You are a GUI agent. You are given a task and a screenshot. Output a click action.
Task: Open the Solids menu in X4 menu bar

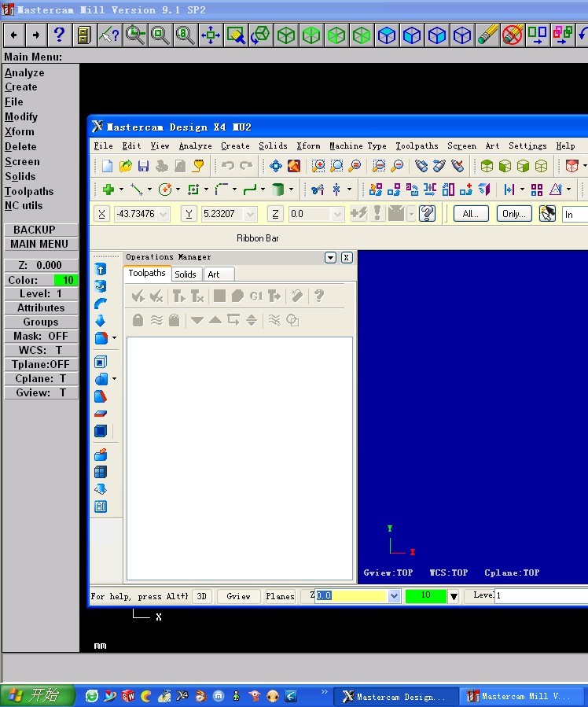coord(273,145)
